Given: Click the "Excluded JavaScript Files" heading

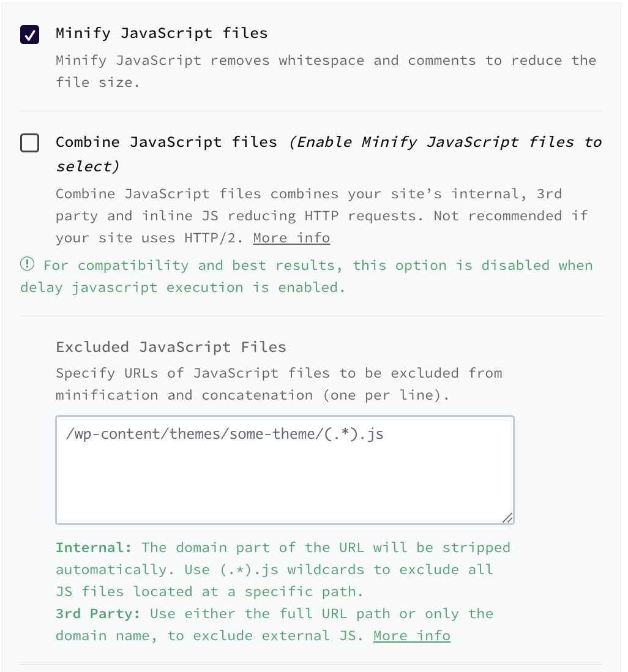Looking at the screenshot, I should pos(171,347).
